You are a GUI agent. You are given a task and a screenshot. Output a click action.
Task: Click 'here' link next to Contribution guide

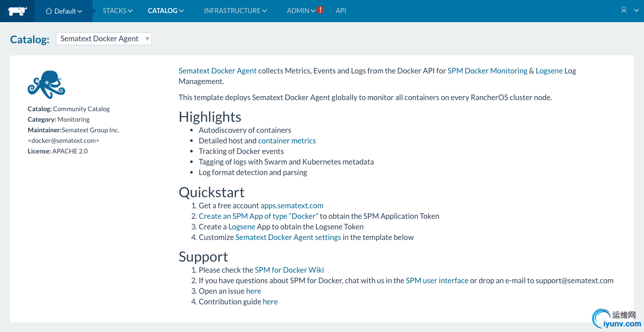pos(270,302)
